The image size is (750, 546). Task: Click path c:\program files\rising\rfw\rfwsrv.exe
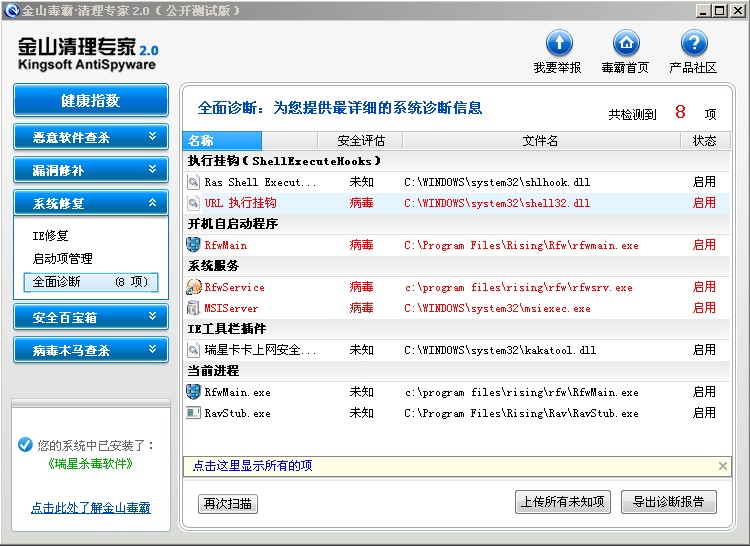518,287
